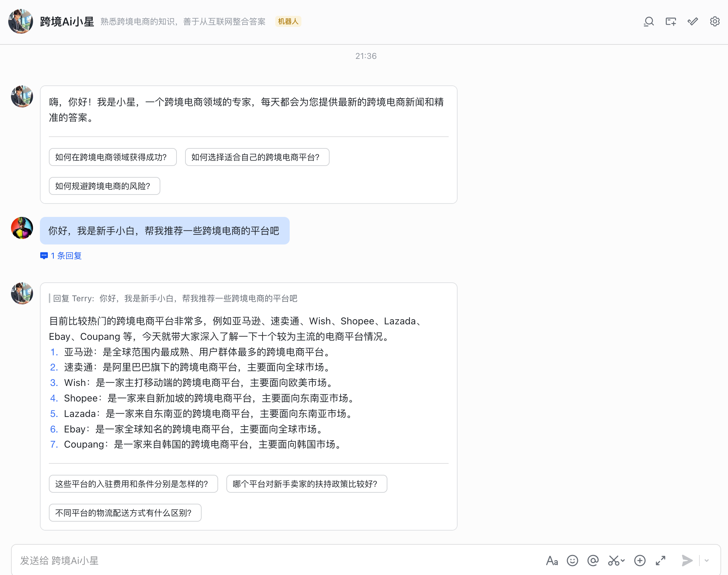This screenshot has width=728, height=575.
Task: Open the search in chat icon
Action: click(649, 22)
